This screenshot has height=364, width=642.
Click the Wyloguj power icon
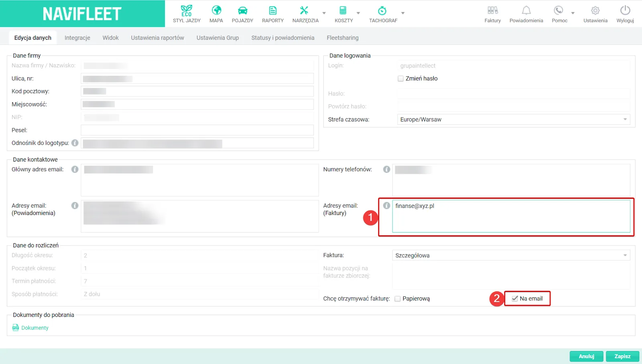click(625, 10)
